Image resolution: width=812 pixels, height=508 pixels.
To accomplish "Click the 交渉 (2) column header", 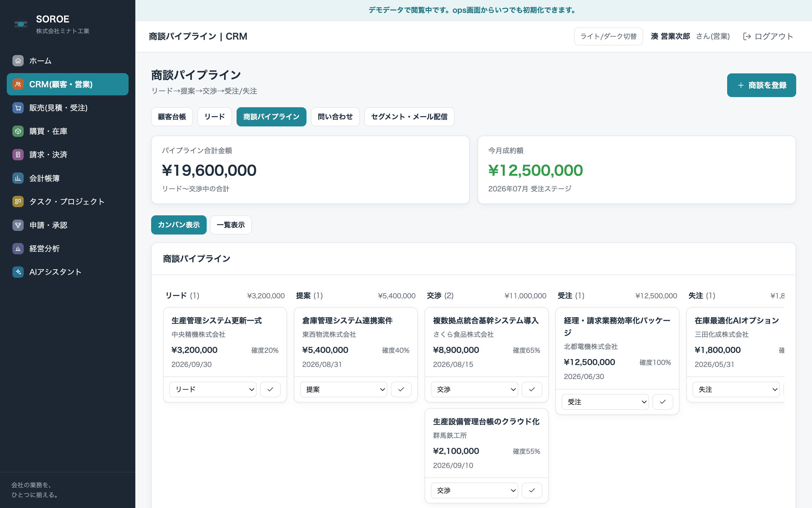I will [x=440, y=296].
